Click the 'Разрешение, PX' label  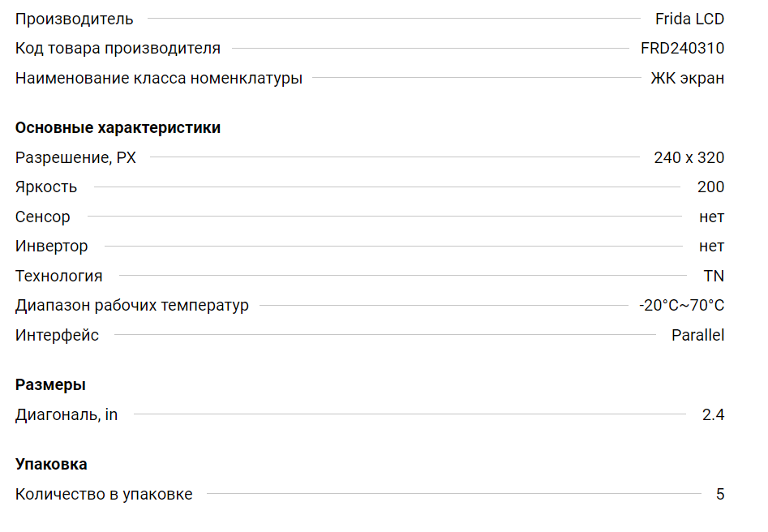[x=75, y=157]
